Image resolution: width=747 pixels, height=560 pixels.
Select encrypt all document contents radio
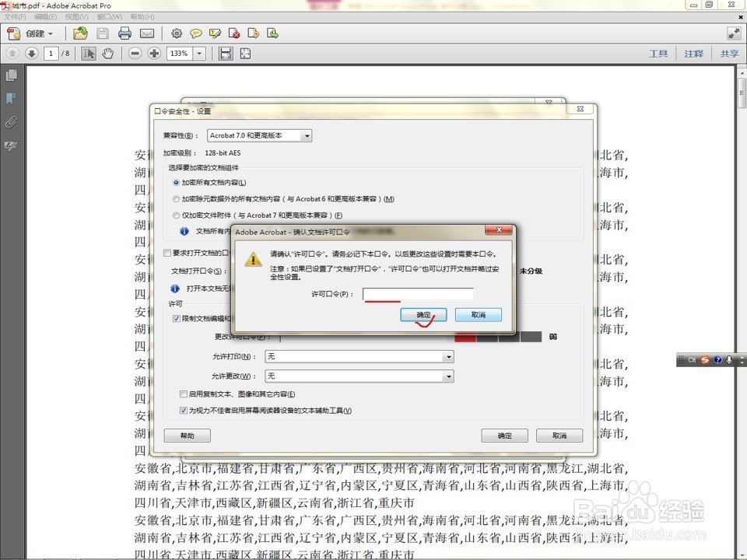[x=176, y=182]
